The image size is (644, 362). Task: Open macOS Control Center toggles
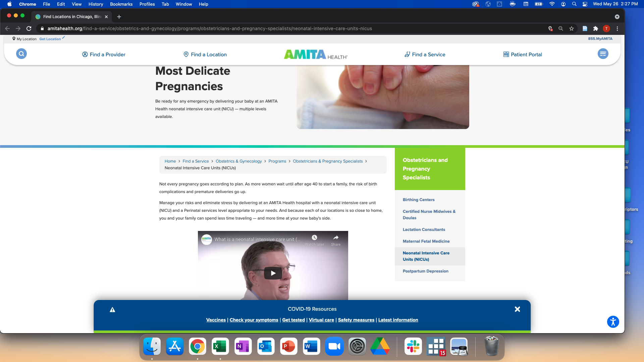[585, 4]
